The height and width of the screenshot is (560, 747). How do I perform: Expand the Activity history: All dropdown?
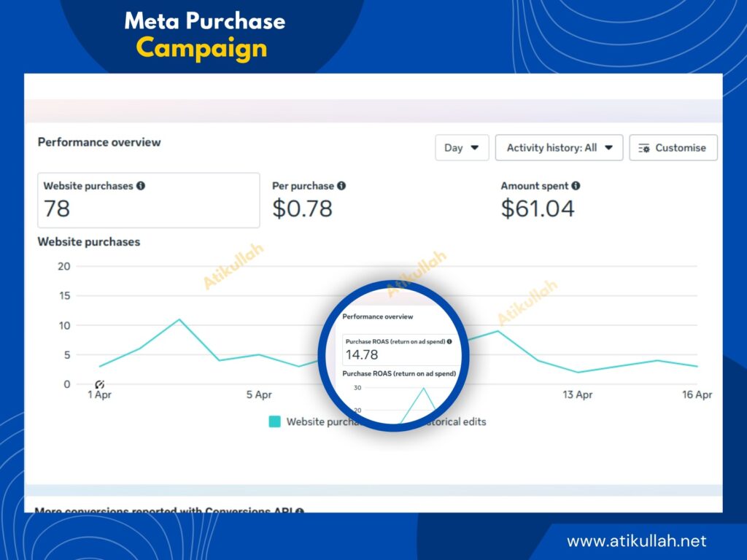click(559, 147)
